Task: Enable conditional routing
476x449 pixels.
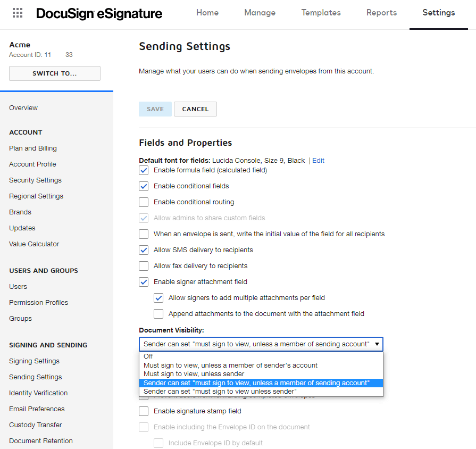Action: click(x=144, y=202)
